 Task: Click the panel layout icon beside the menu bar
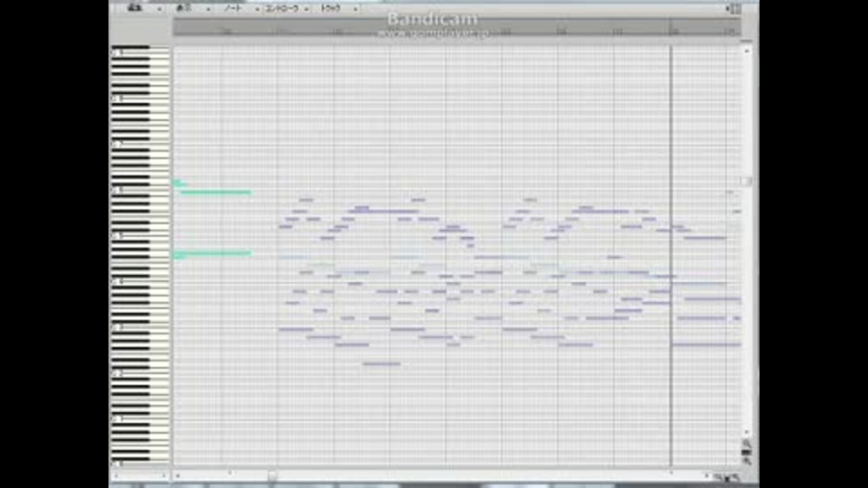(734, 8)
